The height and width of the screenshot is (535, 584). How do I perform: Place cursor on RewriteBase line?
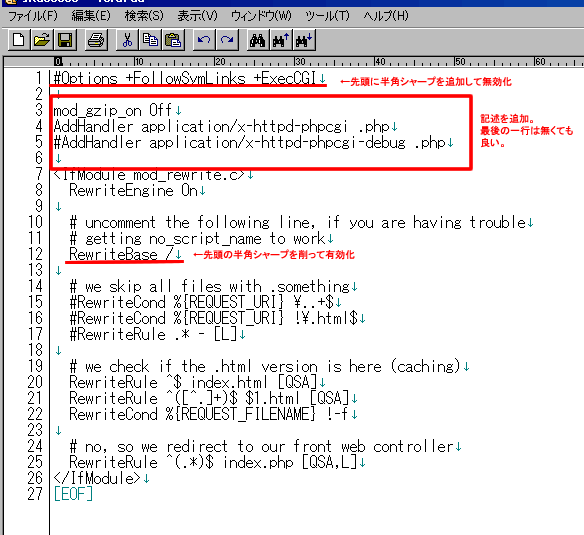[121, 254]
